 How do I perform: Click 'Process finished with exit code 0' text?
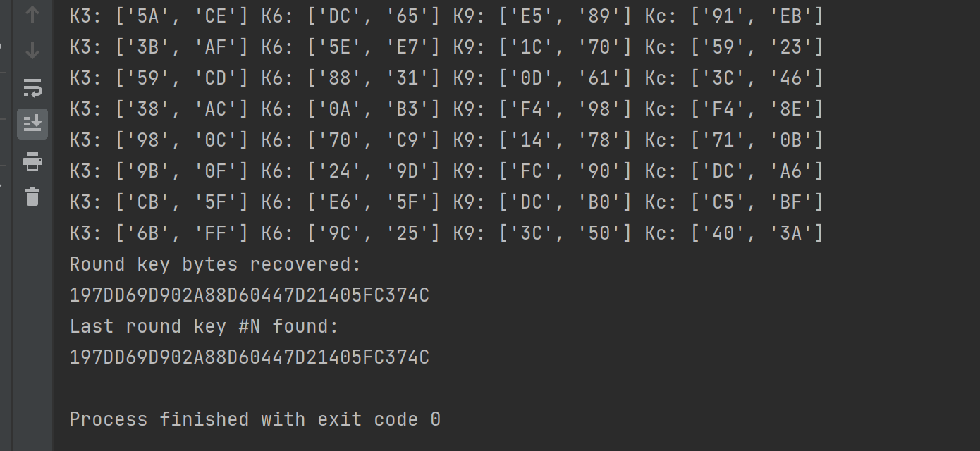click(x=255, y=419)
